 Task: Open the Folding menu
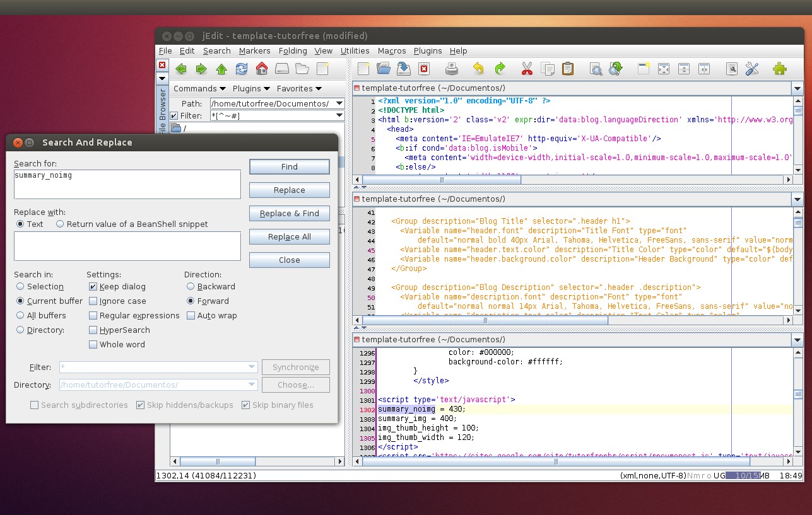293,51
